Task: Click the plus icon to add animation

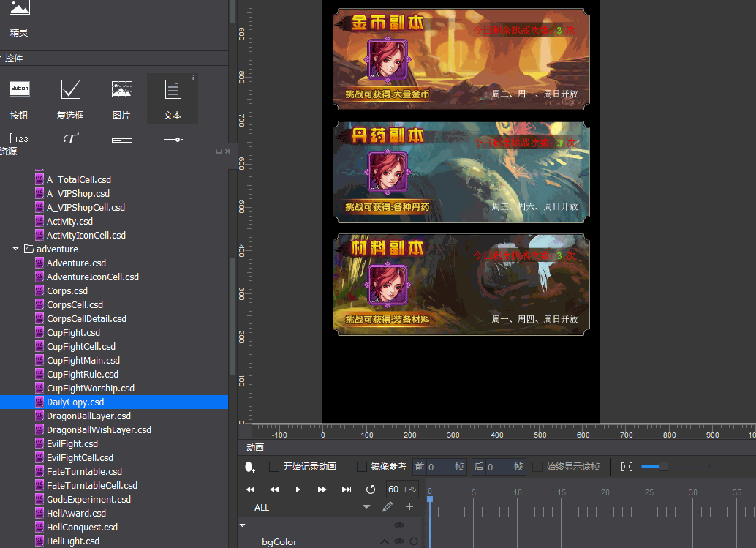Action: (x=409, y=507)
